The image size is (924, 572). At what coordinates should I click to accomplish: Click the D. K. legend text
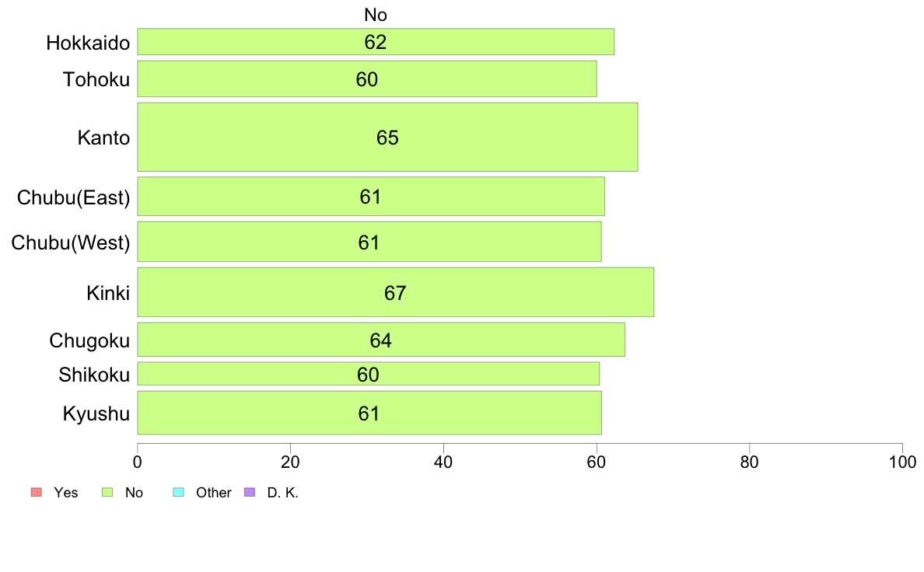click(x=283, y=493)
